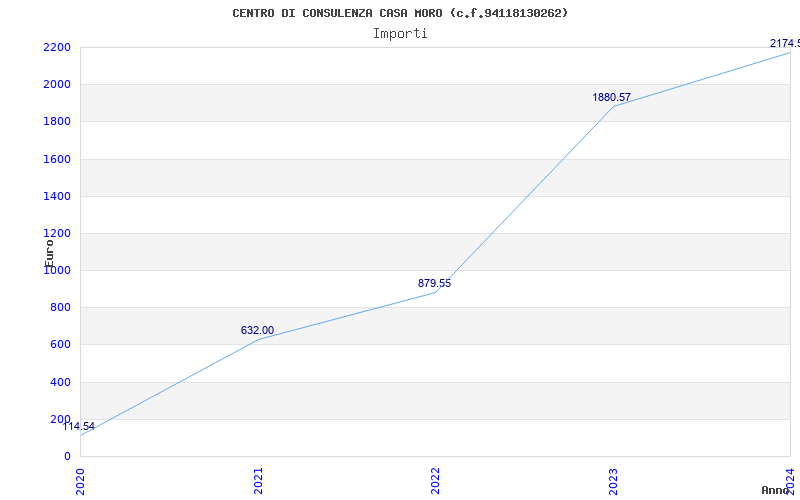Viewport: 800px width, 500px height.
Task: Click the 0 y-axis tick label
Action: pos(67,457)
